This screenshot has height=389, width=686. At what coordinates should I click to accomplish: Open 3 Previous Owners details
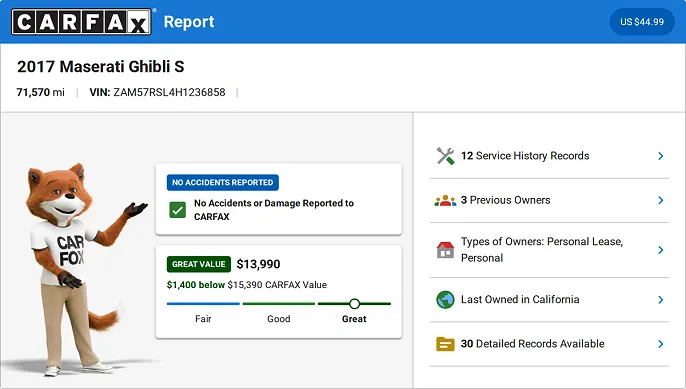click(x=550, y=200)
